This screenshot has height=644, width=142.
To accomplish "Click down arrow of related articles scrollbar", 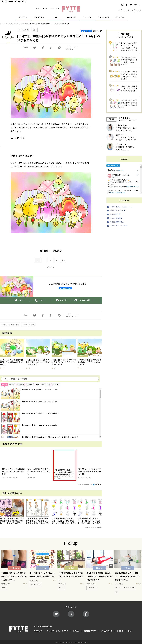I will 100,436.
